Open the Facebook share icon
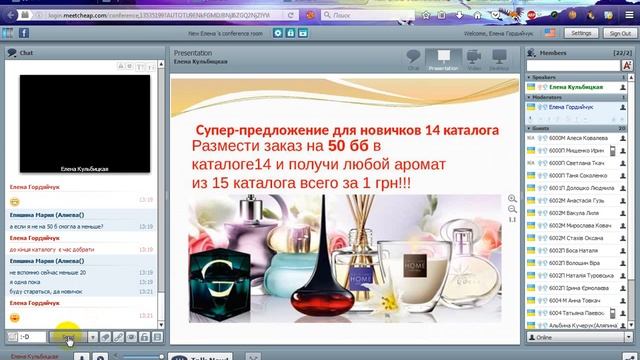The height and width of the screenshot is (360, 640). point(24,33)
